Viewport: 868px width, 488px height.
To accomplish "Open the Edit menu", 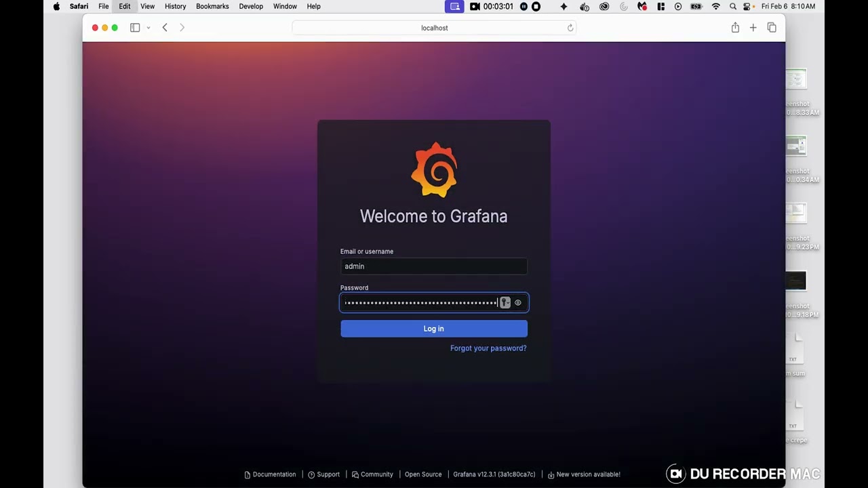I will pos(125,6).
